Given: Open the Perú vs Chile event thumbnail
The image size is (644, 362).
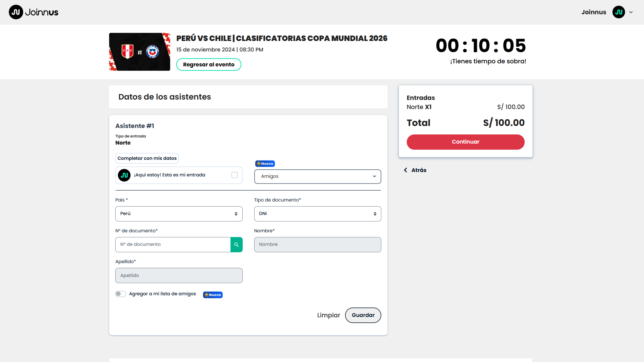Looking at the screenshot, I should tap(139, 52).
